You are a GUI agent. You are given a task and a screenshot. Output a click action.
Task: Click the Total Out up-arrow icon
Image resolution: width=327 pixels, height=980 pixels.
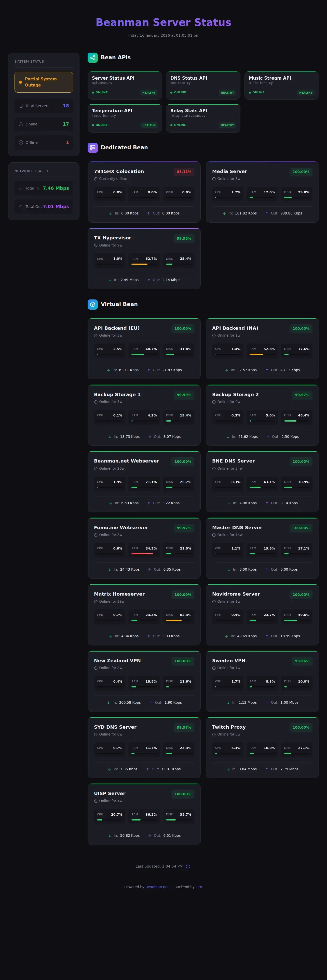21,207
